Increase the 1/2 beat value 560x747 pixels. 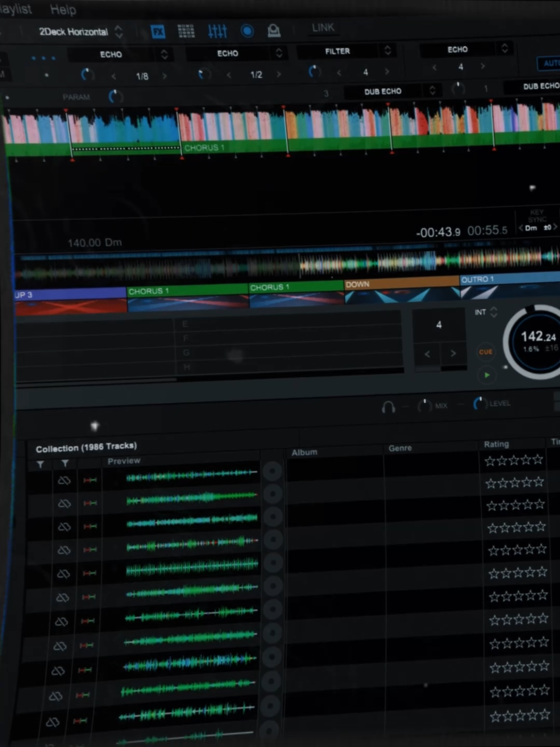(279, 74)
